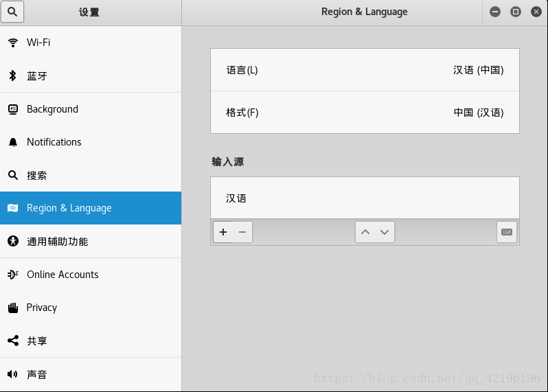
Task: Change the 语言(L) setting row
Action: click(x=365, y=70)
